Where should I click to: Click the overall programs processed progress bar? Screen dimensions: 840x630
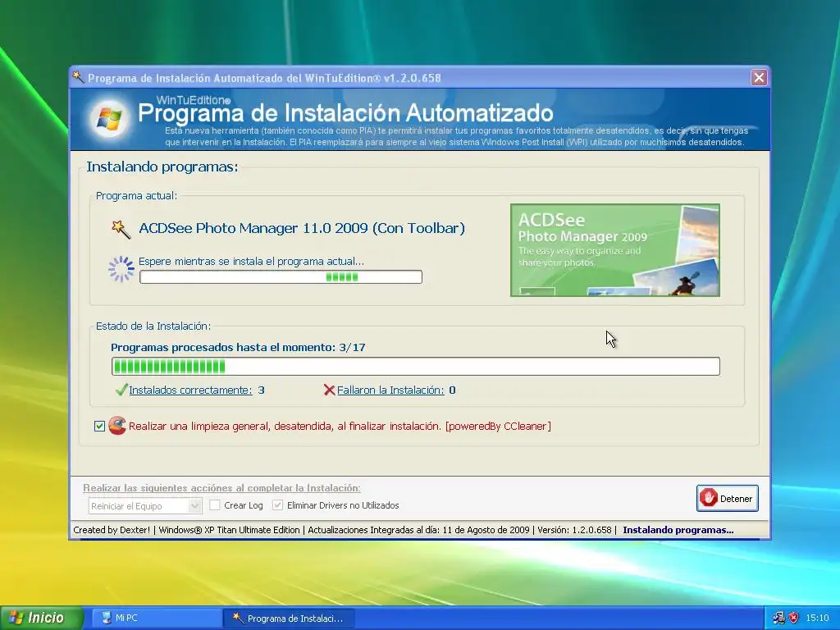pos(416,367)
